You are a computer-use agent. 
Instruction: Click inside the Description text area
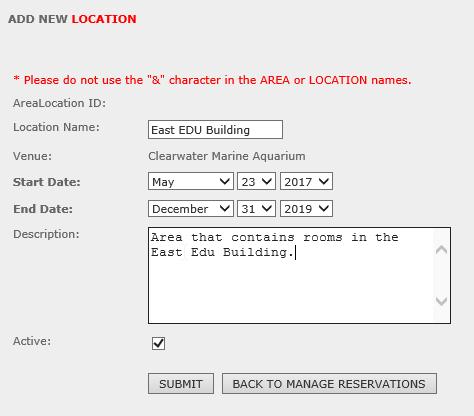[x=291, y=275]
